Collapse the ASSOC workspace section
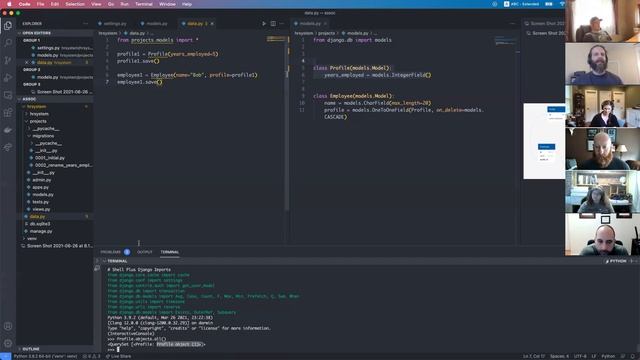The image size is (640, 360). pyautogui.click(x=29, y=99)
